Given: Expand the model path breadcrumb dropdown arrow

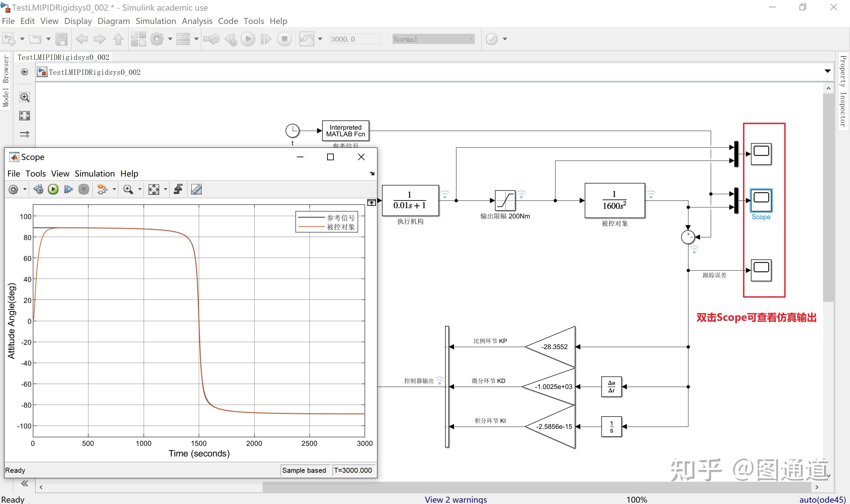Looking at the screenshot, I should (x=827, y=71).
